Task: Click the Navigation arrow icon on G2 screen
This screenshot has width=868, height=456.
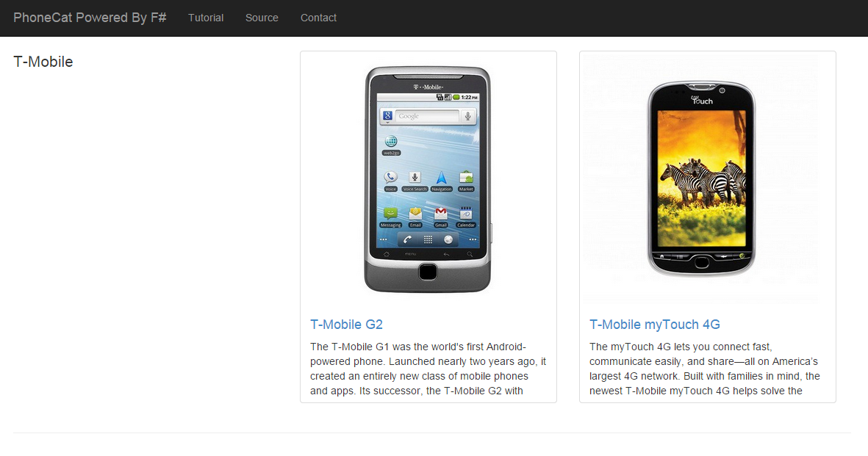Action: (x=441, y=178)
